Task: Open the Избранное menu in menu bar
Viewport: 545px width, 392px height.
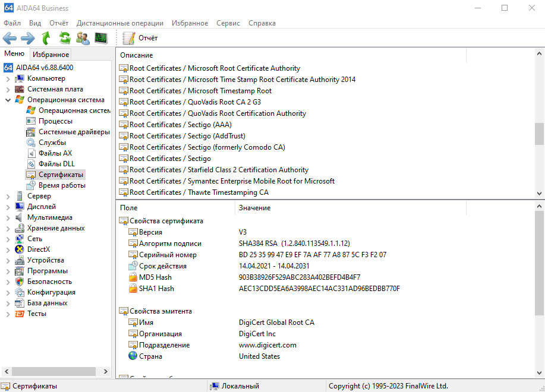Action: click(190, 23)
